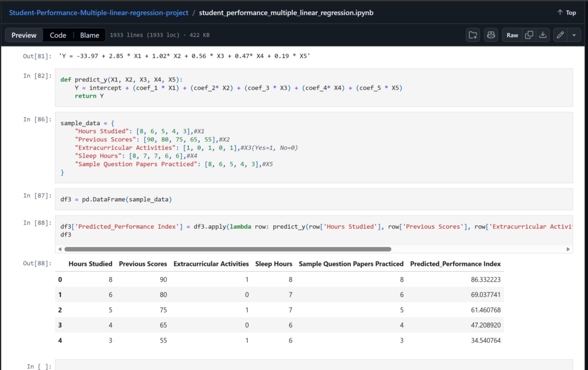Click the predicted value 34.540764

tap(486, 341)
